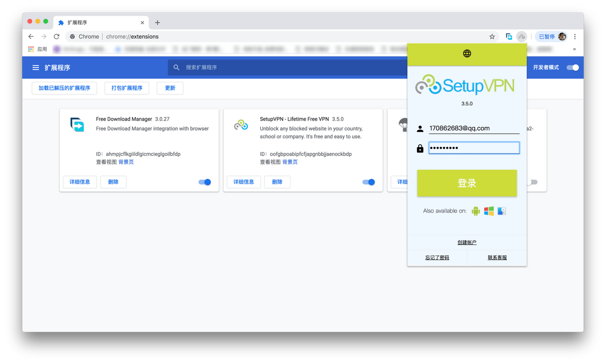Click the 忘记了密码 forgot password link
Screen dimensions: 606x364
point(437,257)
